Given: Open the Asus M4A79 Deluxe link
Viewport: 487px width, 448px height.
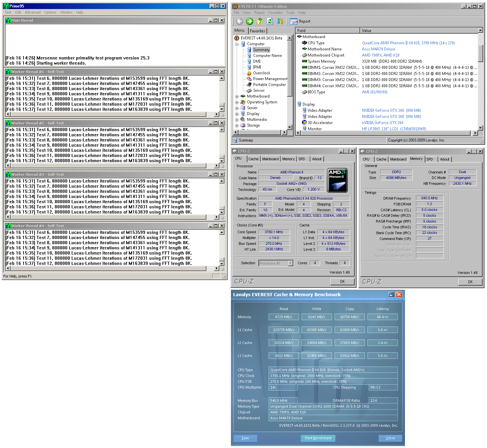Looking at the screenshot, I should 378,49.
